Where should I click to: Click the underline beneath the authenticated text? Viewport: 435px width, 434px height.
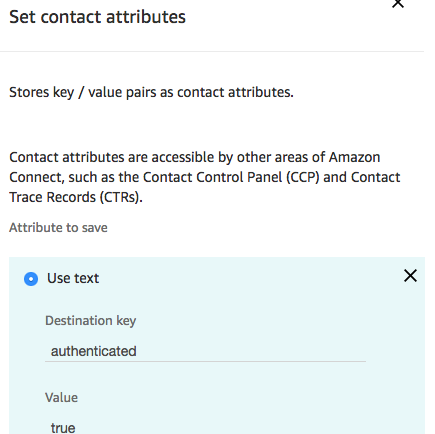click(x=205, y=361)
